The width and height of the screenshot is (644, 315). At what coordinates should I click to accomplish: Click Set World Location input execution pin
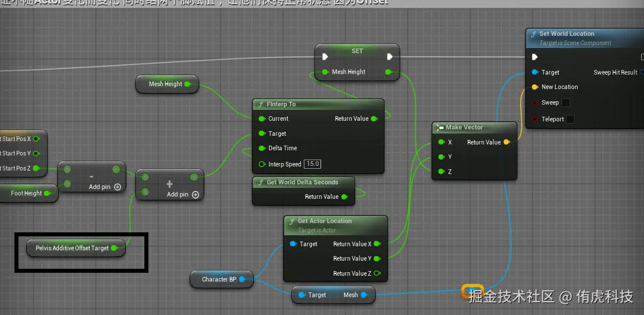pyautogui.click(x=535, y=57)
